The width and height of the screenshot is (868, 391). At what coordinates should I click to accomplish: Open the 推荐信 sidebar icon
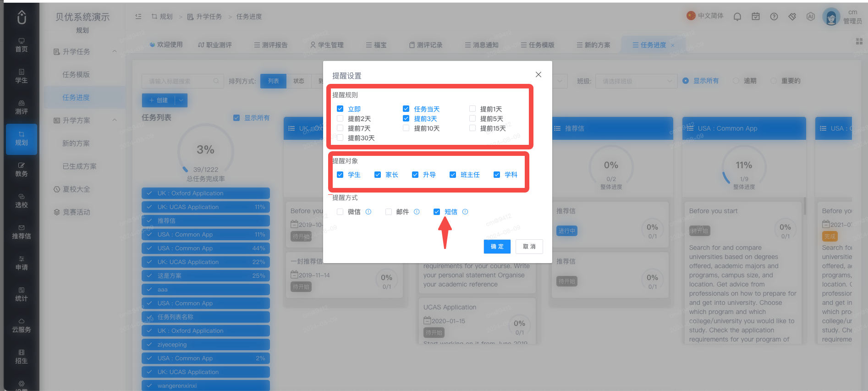22,232
